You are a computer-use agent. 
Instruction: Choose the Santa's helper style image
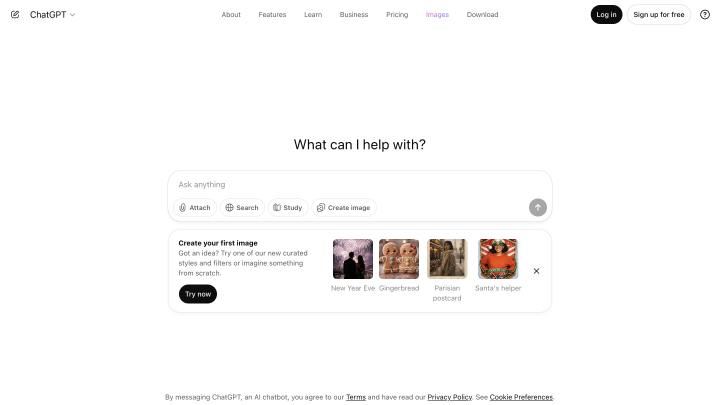tap(498, 259)
